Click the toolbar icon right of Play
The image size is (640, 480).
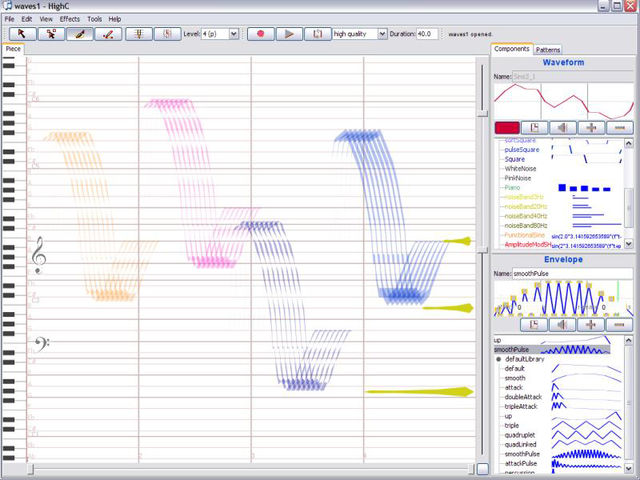point(318,34)
